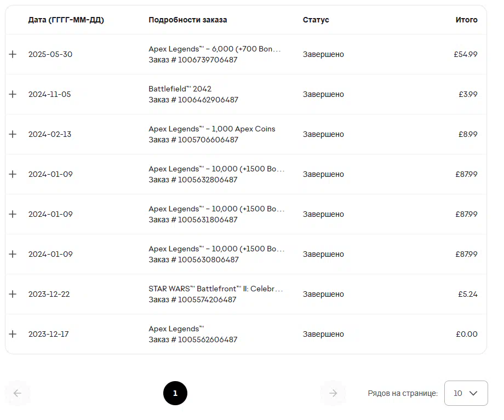This screenshot has width=504, height=420.
Task: Click the £54.99 total amount
Action: pyautogui.click(x=466, y=54)
